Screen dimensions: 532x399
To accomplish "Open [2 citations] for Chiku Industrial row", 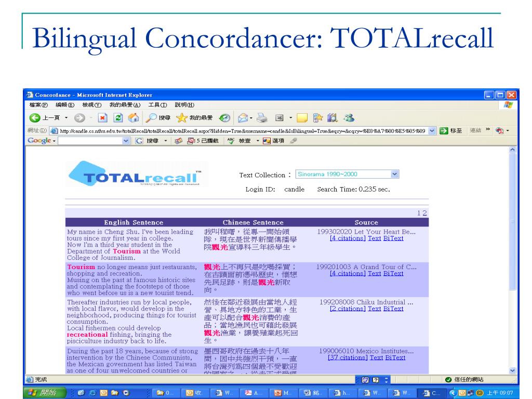I will [348, 309].
